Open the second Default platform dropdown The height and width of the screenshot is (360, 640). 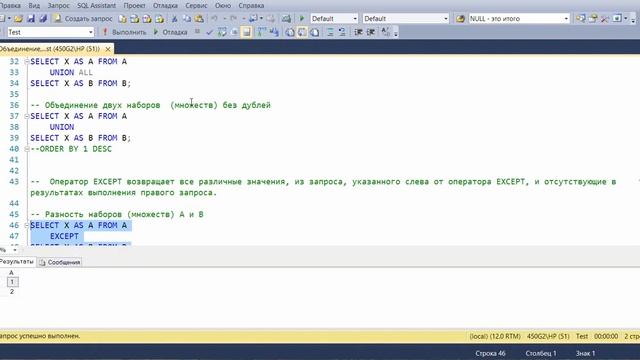(445, 19)
